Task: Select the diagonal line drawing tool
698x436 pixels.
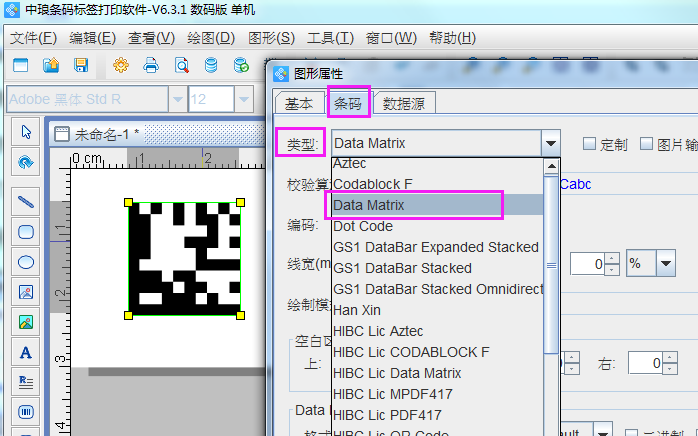Action: [x=26, y=202]
